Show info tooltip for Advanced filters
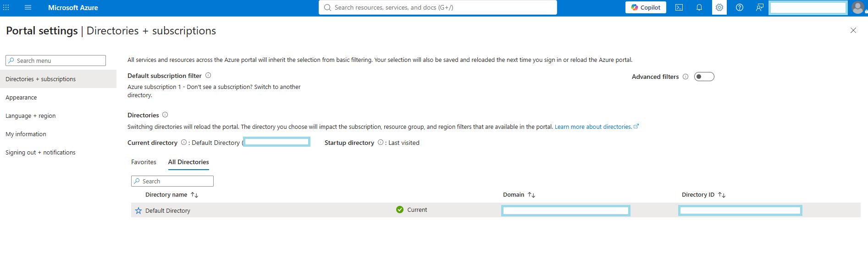Screen dimensions: 868x254 686,77
